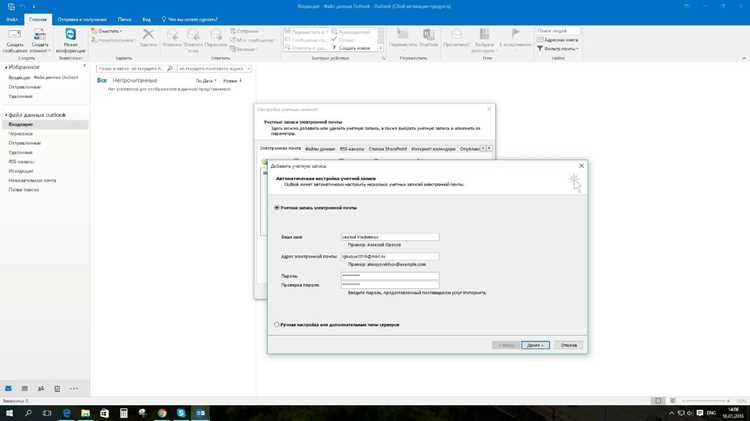Click the Retype password field

click(390, 284)
